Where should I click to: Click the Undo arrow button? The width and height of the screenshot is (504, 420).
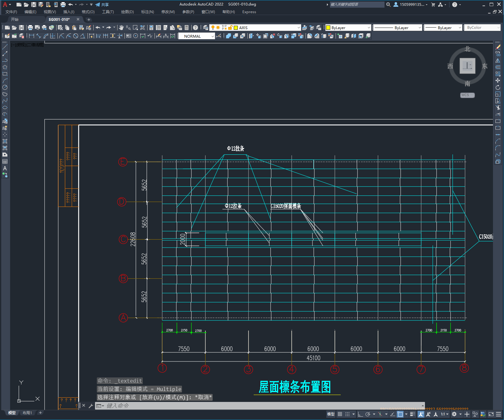pos(98,28)
